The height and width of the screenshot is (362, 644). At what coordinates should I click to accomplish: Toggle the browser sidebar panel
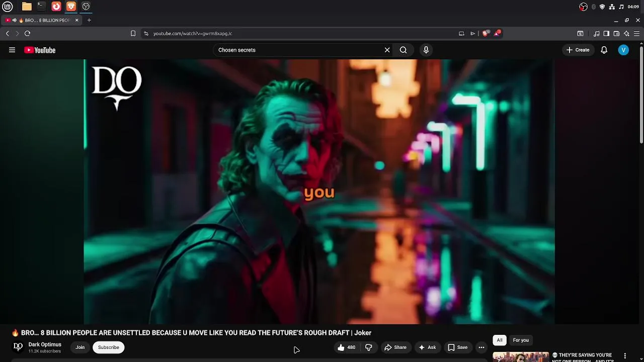[x=606, y=33]
